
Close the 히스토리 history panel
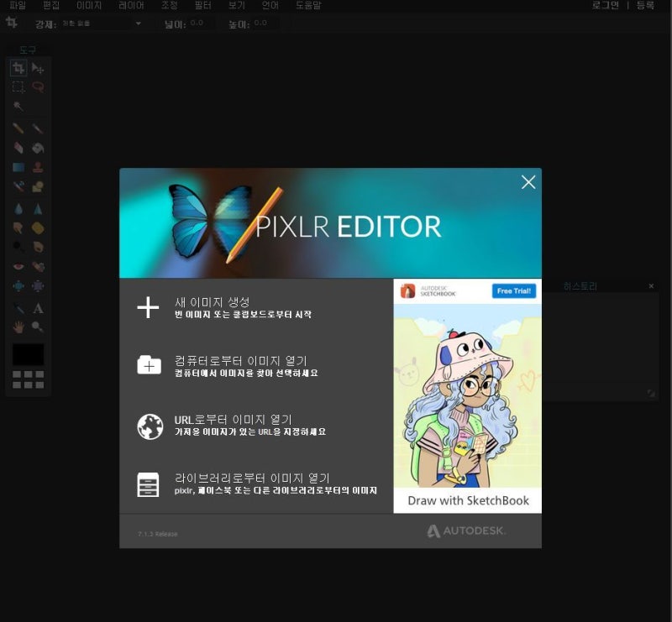point(651,285)
